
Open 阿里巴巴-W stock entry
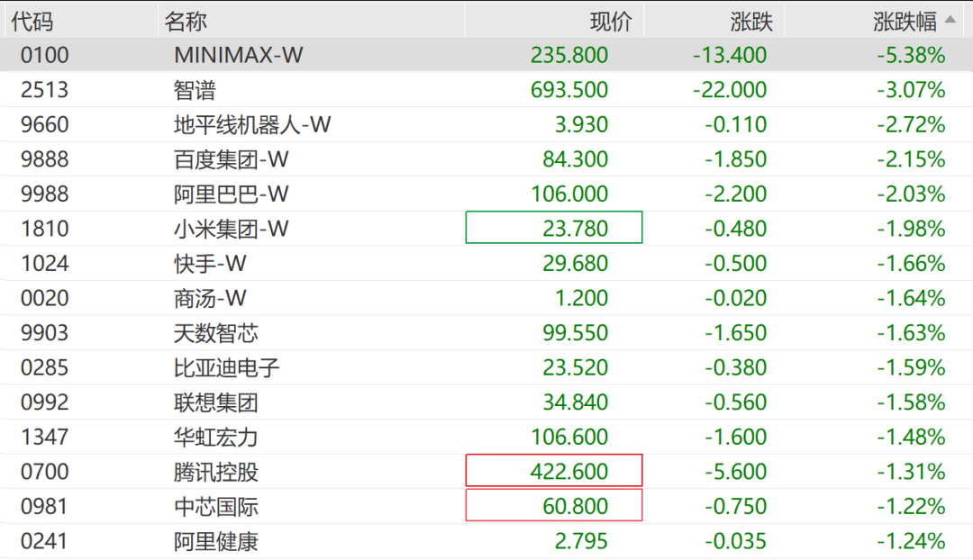coord(231,194)
